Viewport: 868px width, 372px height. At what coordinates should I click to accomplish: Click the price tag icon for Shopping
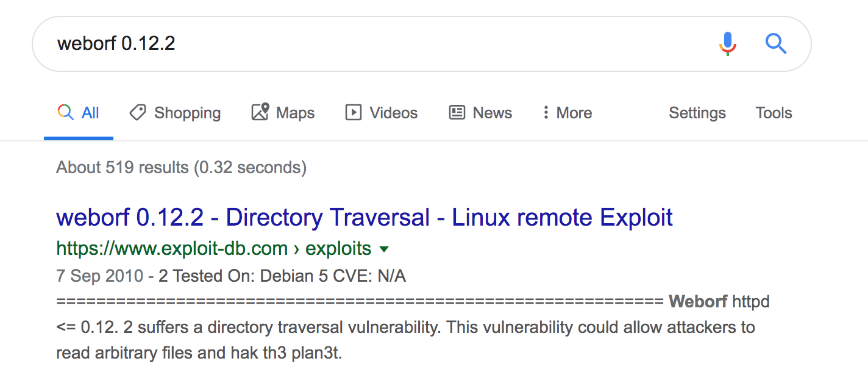[x=138, y=112]
